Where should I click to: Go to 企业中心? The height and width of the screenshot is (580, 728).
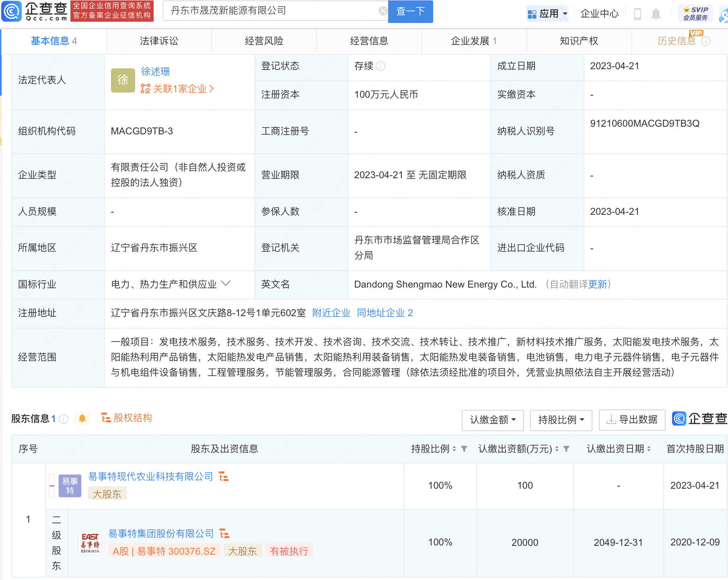click(599, 14)
